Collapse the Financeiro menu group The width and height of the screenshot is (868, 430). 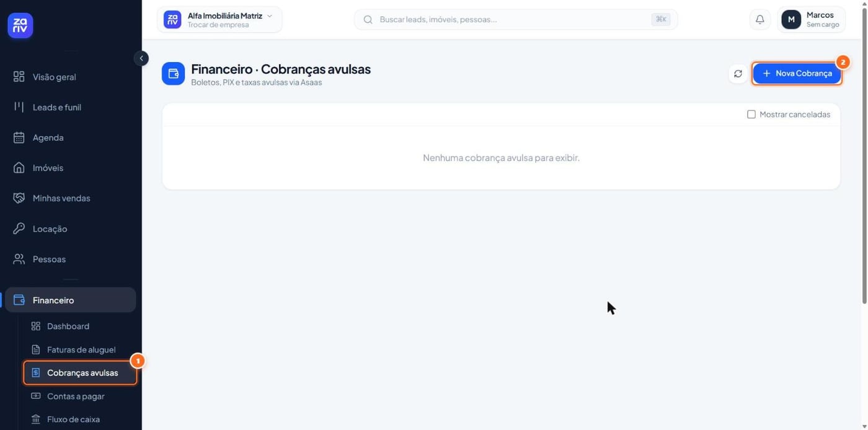70,300
